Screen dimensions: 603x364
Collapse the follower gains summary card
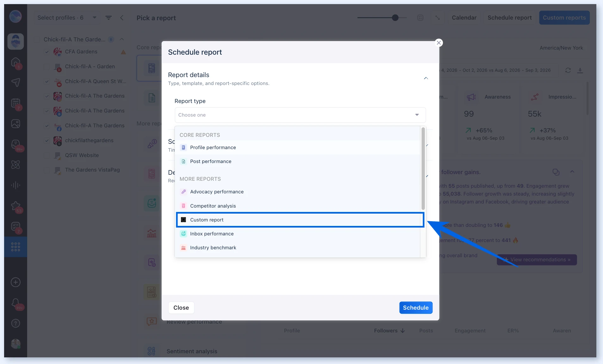(572, 172)
